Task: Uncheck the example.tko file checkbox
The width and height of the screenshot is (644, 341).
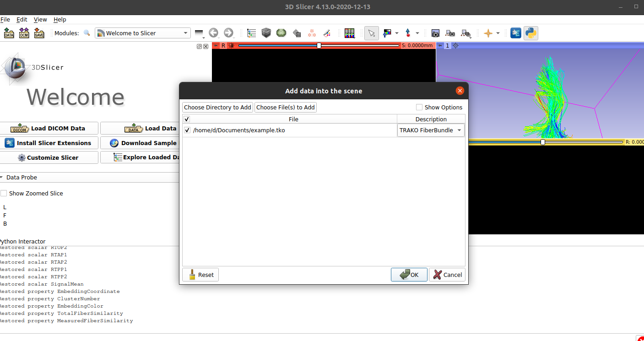Action: click(187, 130)
